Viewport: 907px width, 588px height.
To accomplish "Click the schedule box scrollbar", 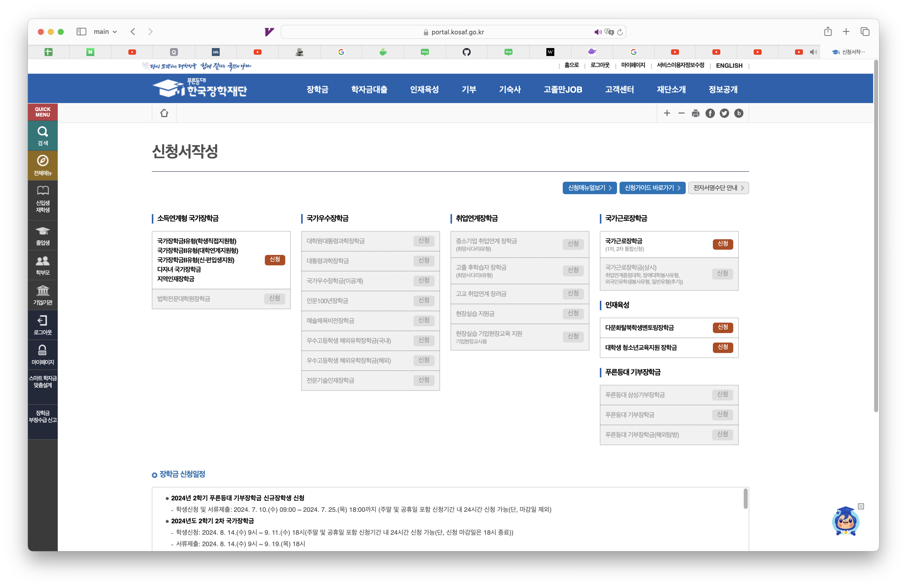I will pos(745,498).
